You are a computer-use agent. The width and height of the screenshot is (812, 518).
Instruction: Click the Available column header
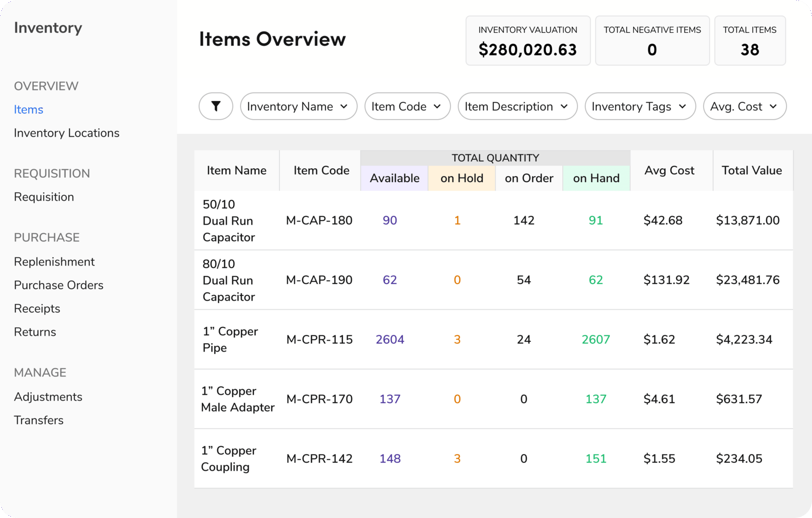394,179
